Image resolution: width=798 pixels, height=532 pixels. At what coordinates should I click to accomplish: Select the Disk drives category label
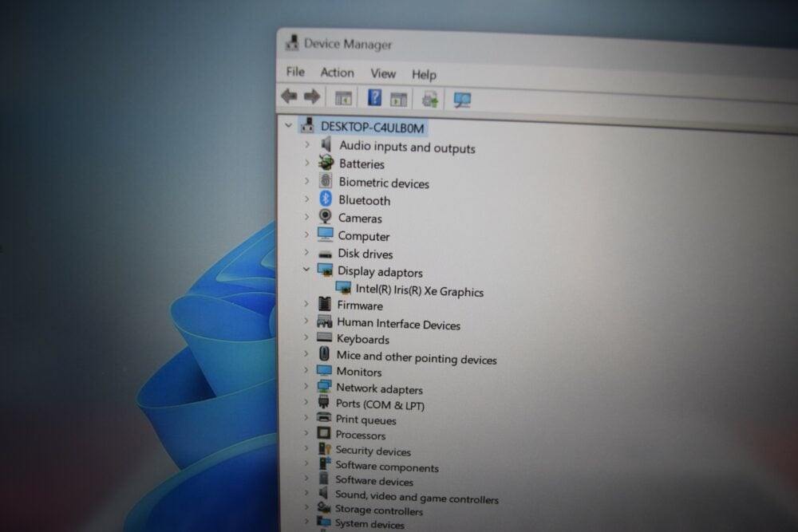[365, 254]
